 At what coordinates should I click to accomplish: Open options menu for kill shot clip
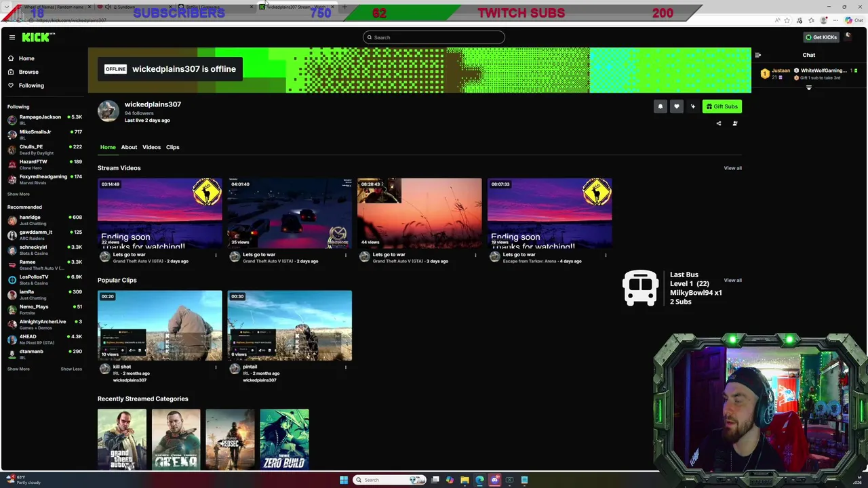(x=216, y=367)
